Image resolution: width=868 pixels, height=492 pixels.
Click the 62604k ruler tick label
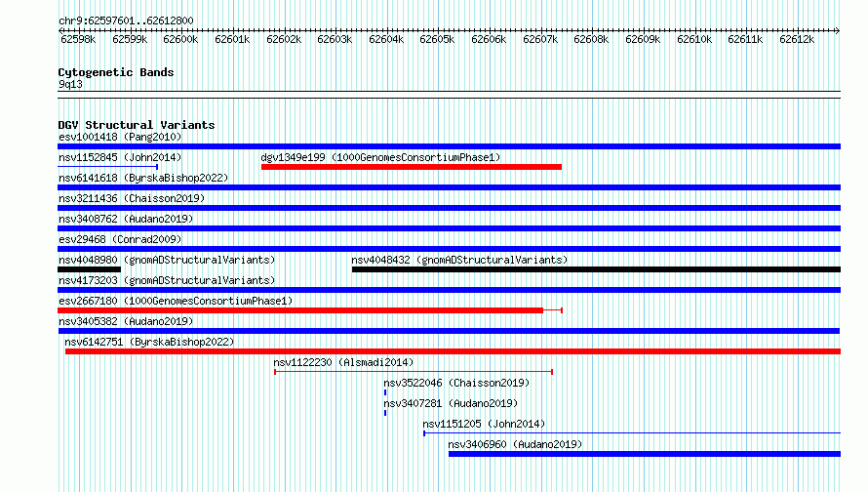point(386,39)
